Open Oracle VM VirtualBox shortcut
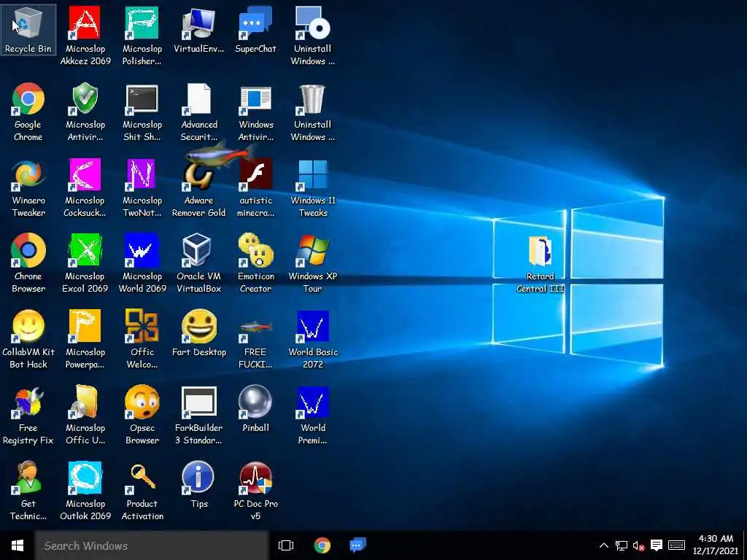 (x=198, y=263)
